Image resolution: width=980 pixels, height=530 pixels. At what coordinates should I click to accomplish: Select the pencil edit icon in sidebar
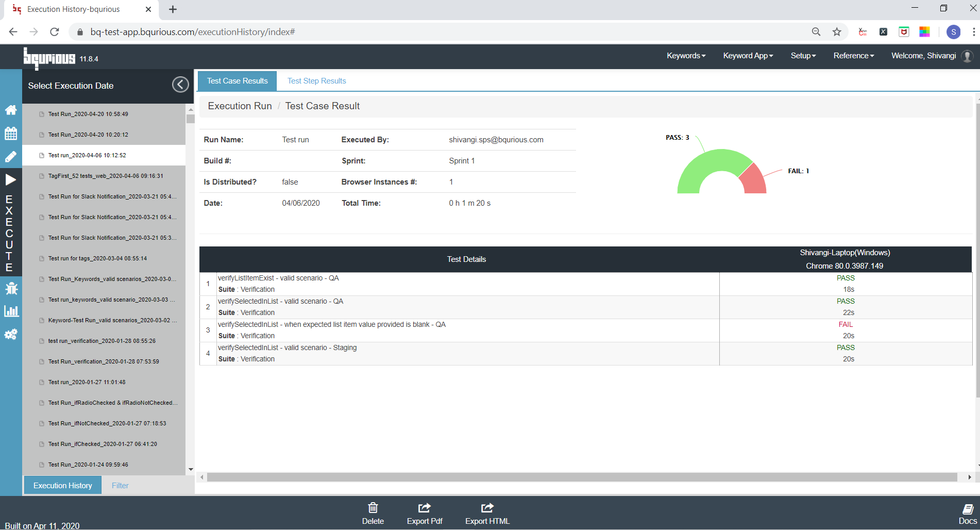[11, 156]
